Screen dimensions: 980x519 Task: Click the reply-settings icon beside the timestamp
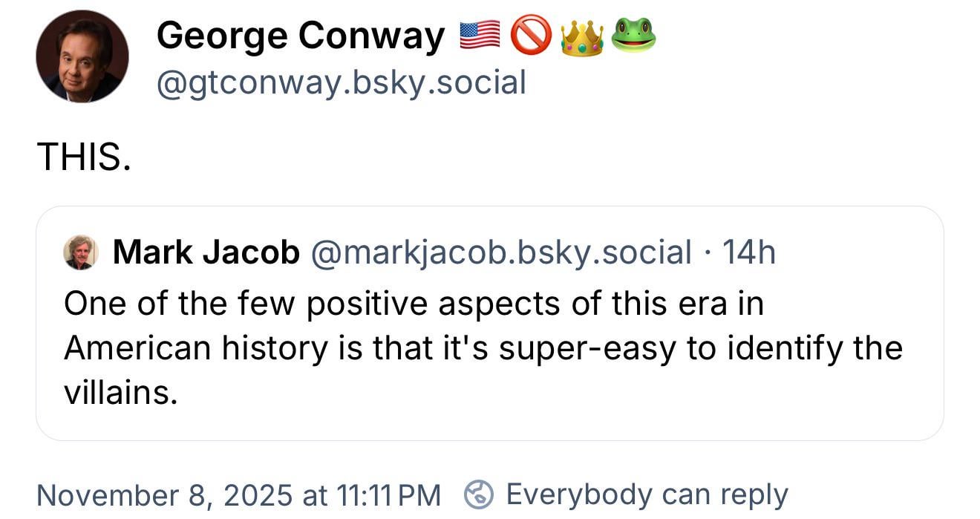[x=480, y=494]
